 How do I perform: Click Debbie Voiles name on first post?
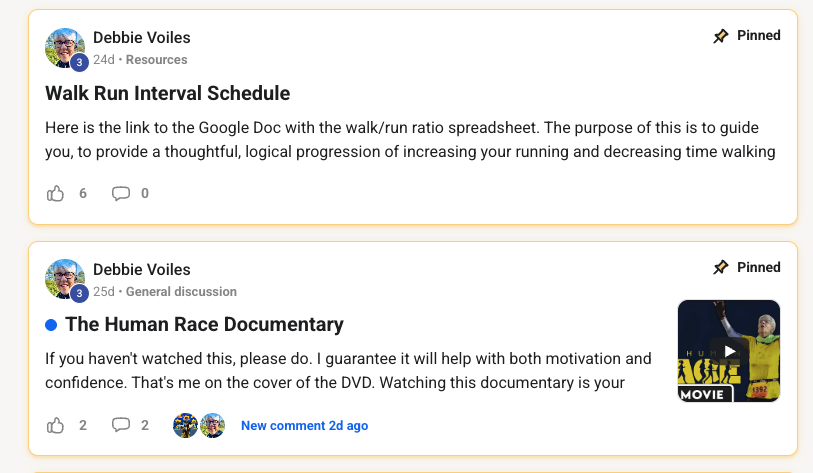(142, 38)
